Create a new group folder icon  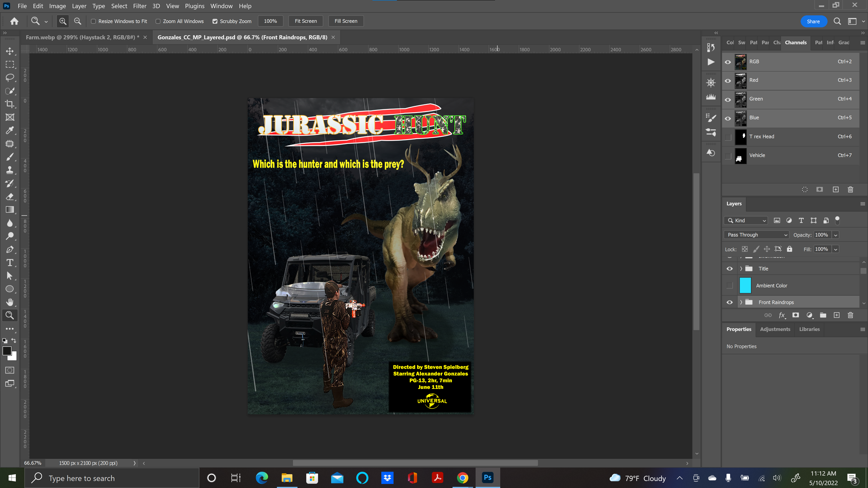tap(823, 315)
